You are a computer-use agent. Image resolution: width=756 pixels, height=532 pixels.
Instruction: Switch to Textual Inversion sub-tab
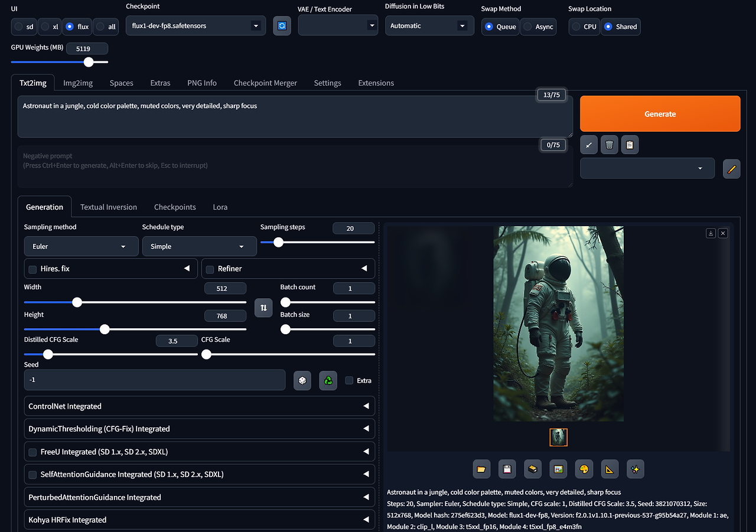[109, 207]
